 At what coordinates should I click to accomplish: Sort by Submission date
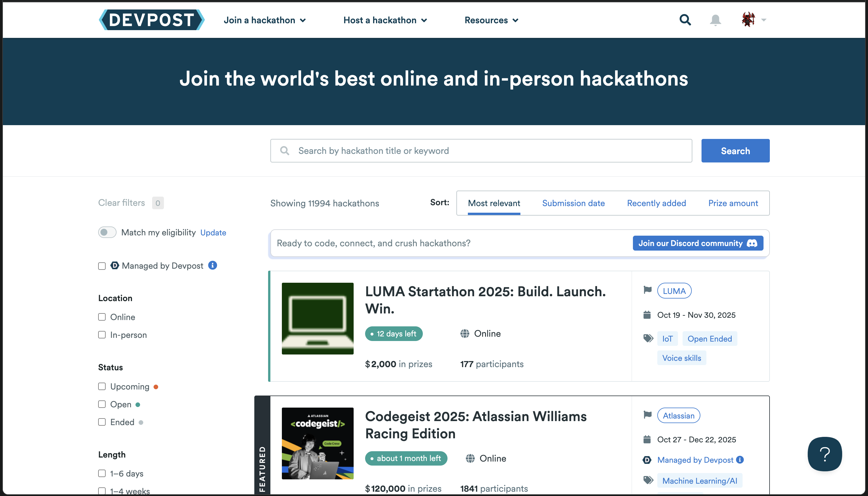click(x=573, y=203)
